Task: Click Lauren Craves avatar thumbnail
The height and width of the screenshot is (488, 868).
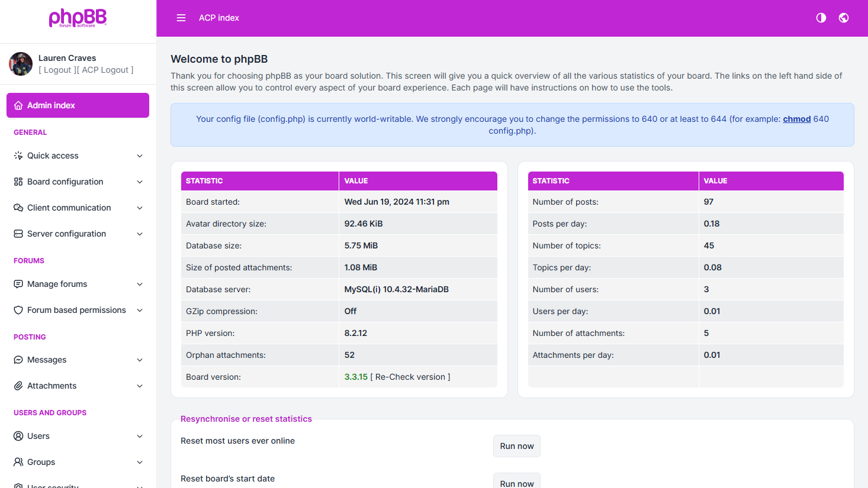Action: coord(21,64)
